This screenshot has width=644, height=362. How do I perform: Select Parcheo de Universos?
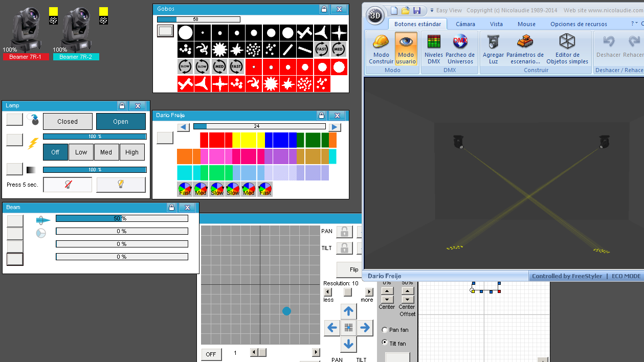point(461,49)
